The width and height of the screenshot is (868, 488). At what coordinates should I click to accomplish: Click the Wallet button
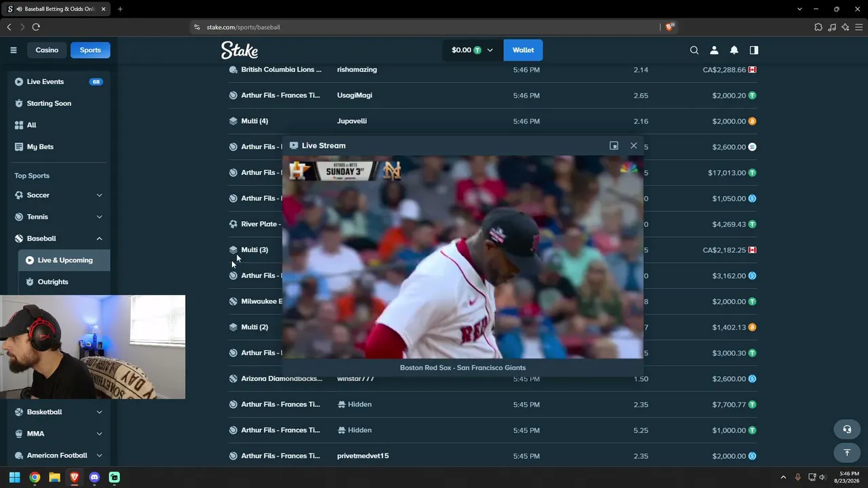[523, 50]
